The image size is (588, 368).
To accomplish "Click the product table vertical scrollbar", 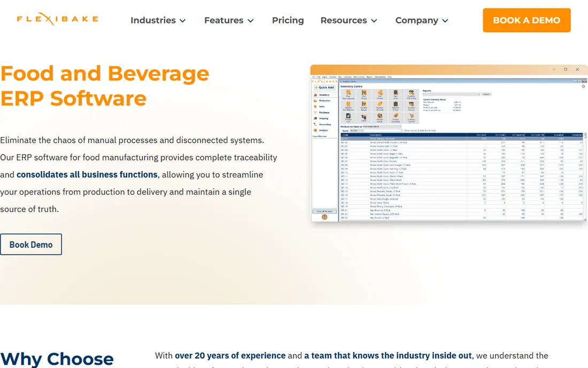I will click(585, 177).
